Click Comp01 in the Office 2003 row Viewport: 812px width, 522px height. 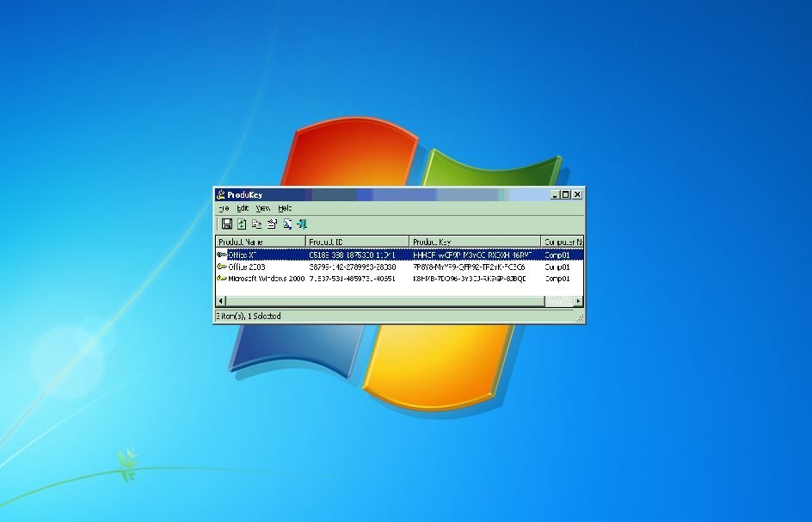(x=557, y=267)
